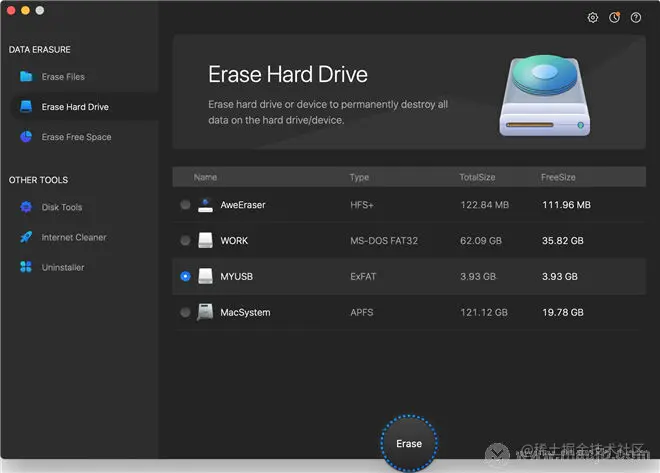Switch to Erase Hard Drive section
660x473 pixels.
point(75,107)
